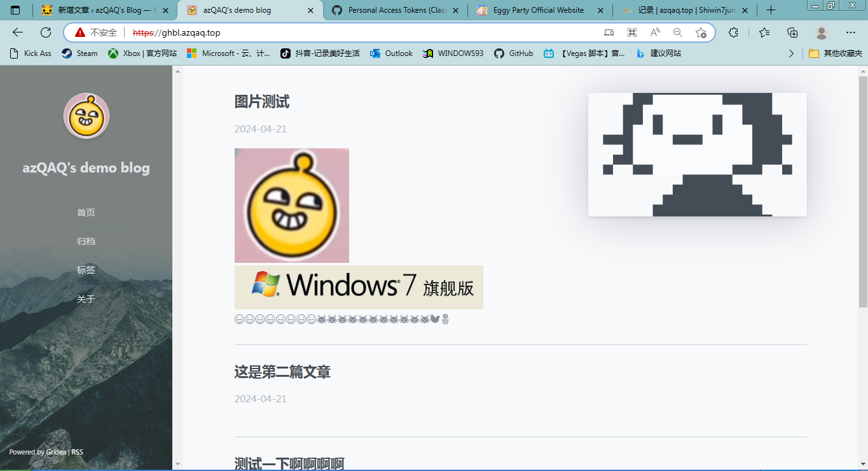Close the Personal Access Tokens tab
The height and width of the screenshot is (471, 868).
click(456, 10)
